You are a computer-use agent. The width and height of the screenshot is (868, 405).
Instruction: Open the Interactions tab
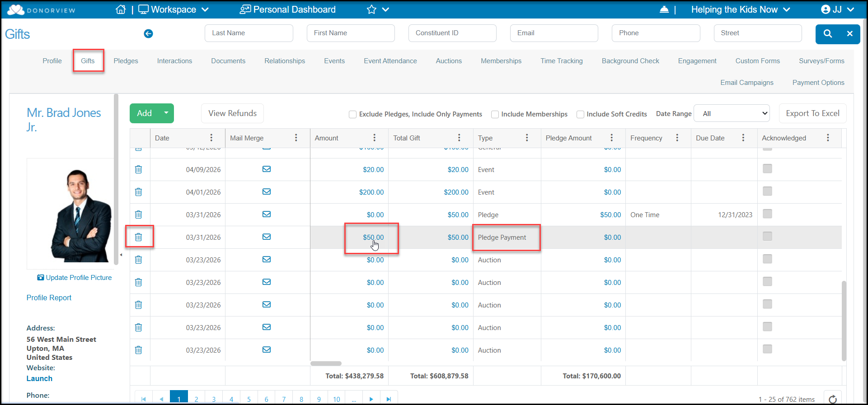(x=174, y=61)
